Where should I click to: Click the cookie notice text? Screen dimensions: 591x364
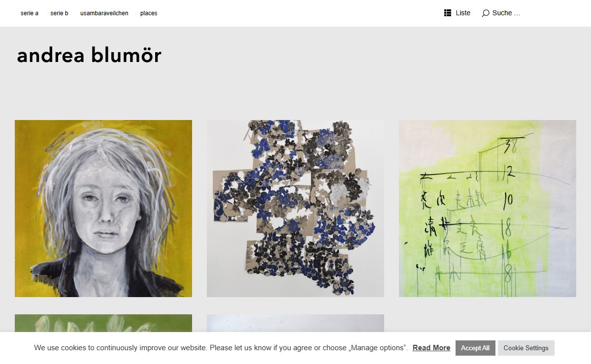coord(221,348)
